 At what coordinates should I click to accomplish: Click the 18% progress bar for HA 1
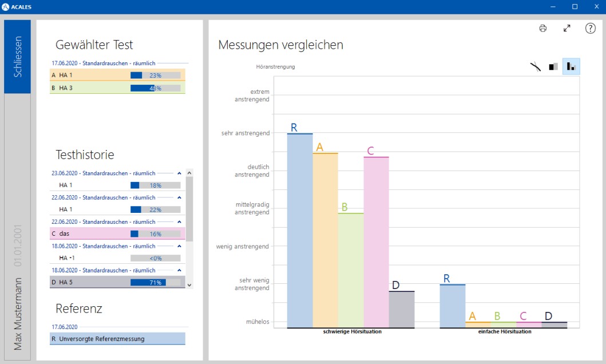pyautogui.click(x=155, y=185)
